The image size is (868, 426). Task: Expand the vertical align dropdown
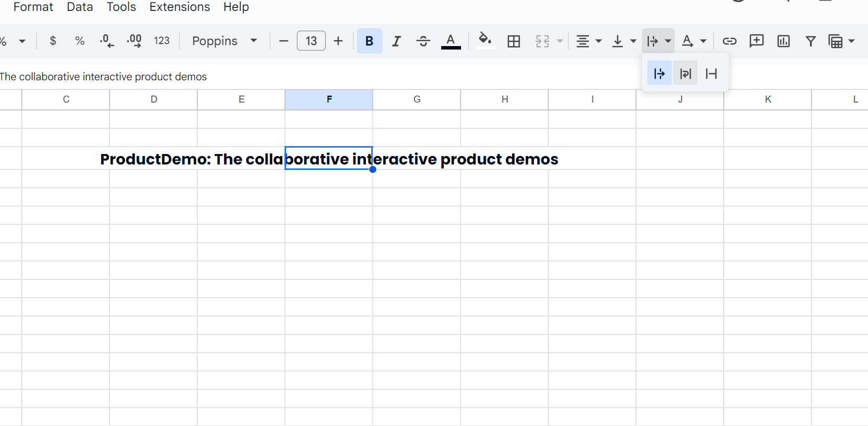624,41
